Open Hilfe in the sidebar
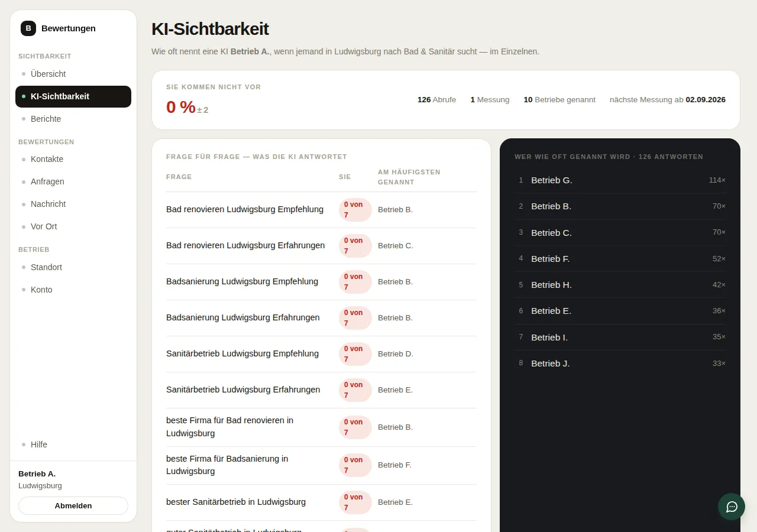The width and height of the screenshot is (757, 532). click(73, 445)
